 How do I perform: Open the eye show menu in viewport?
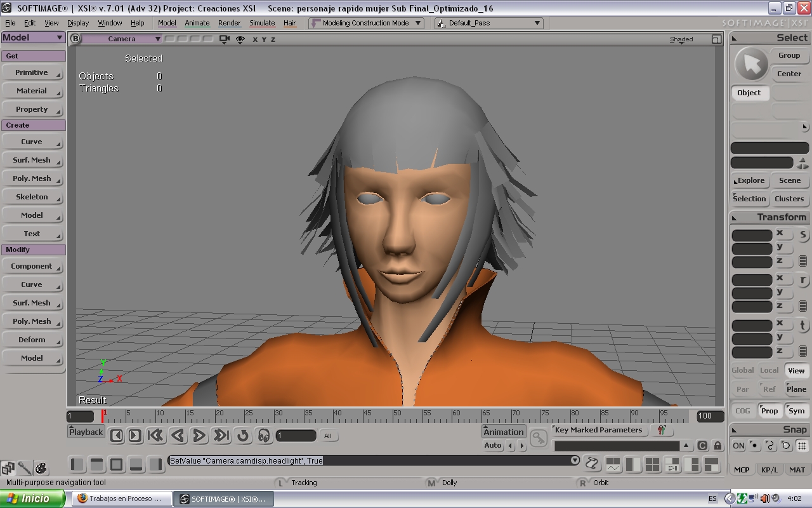[240, 39]
